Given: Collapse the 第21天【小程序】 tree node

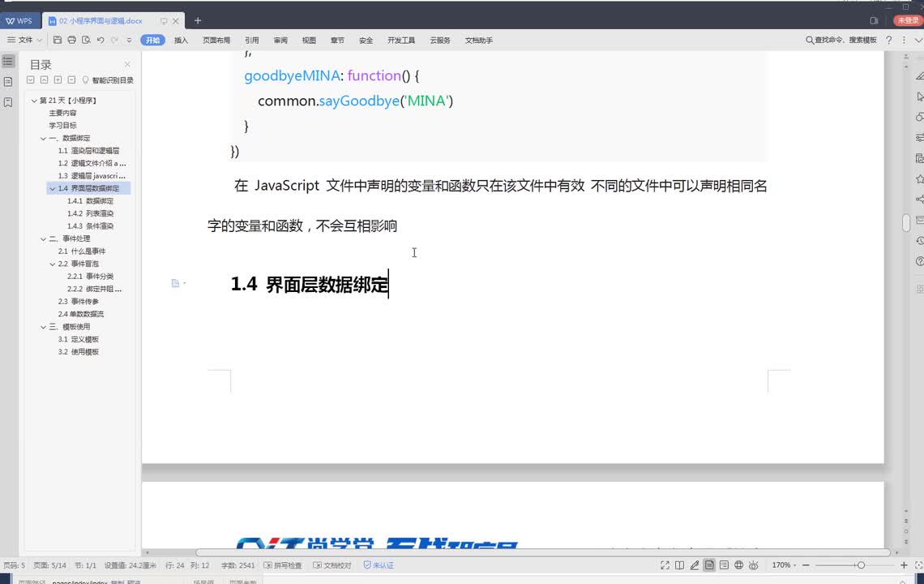Looking at the screenshot, I should [34, 101].
